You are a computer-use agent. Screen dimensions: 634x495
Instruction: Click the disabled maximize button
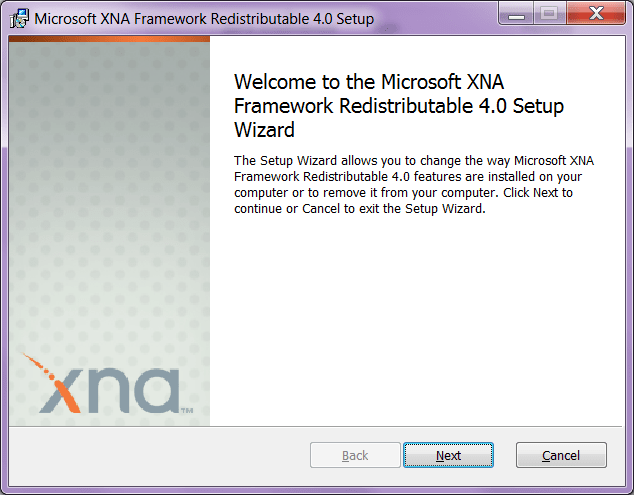point(549,14)
